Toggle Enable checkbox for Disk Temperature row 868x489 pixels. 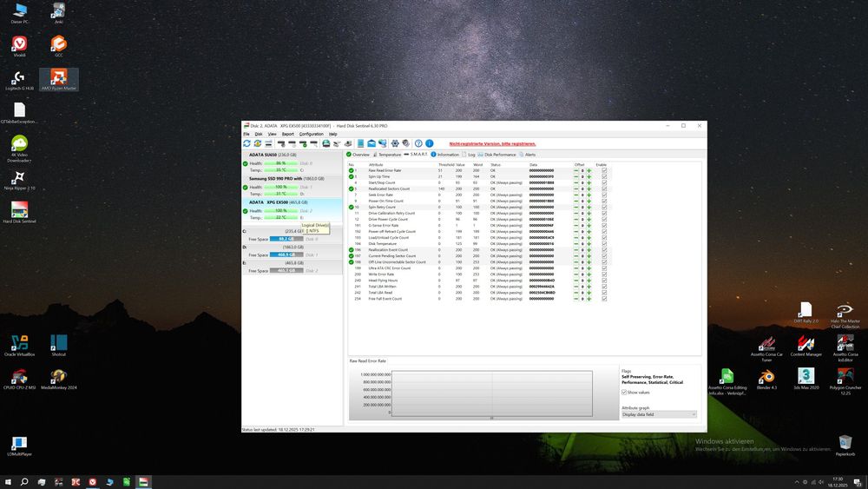pos(604,244)
